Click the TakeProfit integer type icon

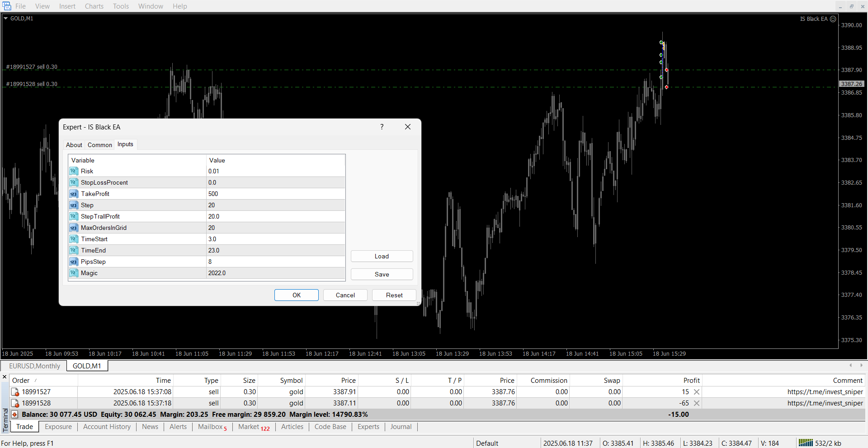pos(74,194)
